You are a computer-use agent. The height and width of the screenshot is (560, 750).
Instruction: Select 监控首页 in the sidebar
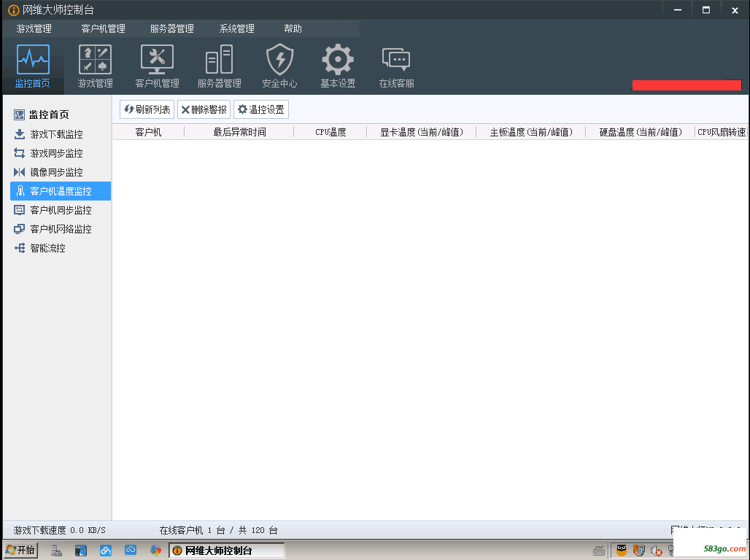(x=42, y=114)
